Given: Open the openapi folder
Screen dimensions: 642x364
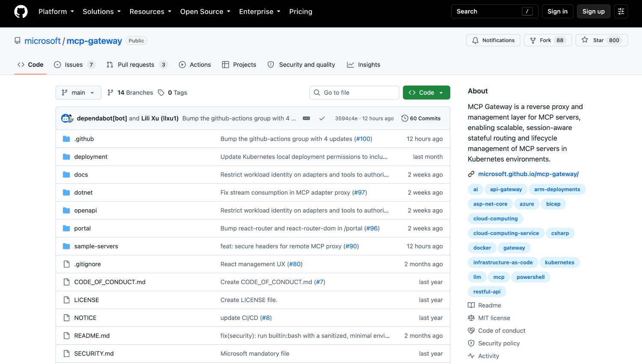Looking at the screenshot, I should click(86, 211).
